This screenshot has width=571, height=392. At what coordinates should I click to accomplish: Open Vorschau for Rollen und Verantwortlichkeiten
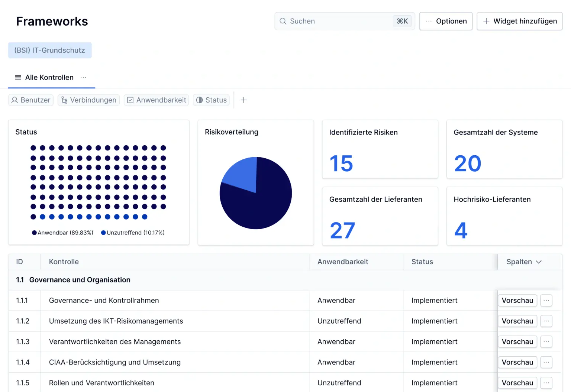click(517, 383)
